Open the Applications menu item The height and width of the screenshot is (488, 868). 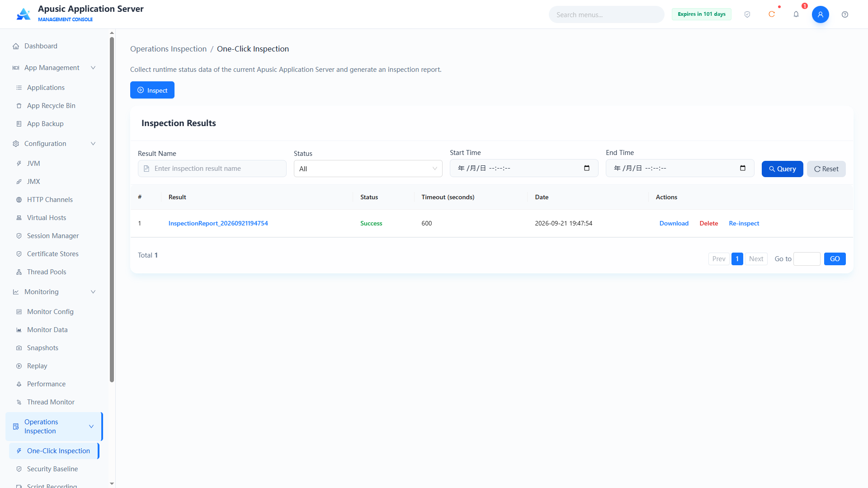[54, 88]
